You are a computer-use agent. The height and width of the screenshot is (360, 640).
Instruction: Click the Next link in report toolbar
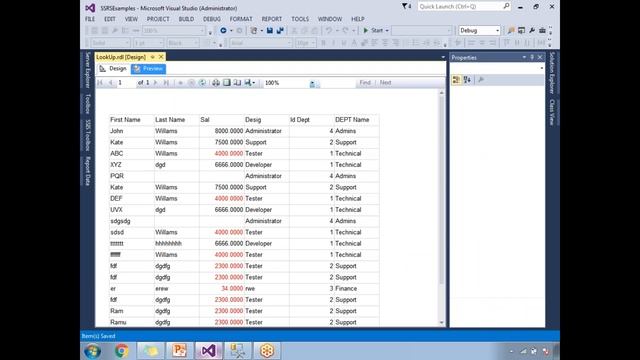click(x=385, y=83)
